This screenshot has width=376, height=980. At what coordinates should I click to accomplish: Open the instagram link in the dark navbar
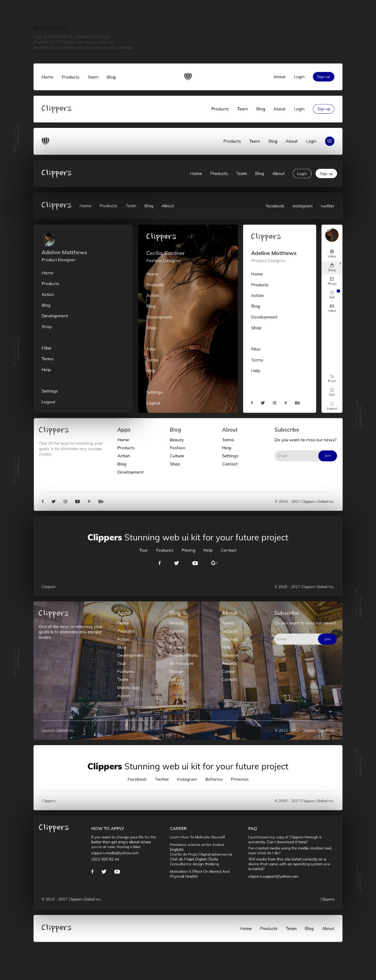click(302, 206)
